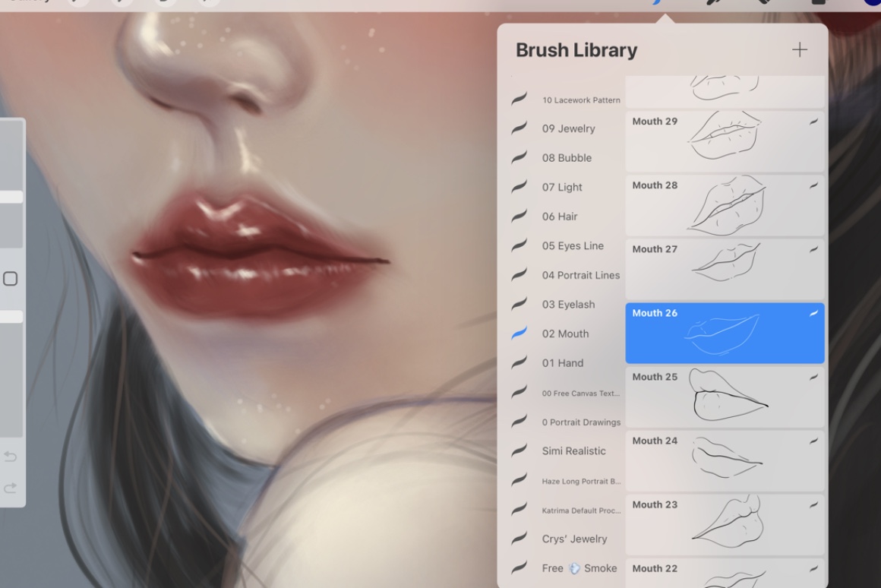
Task: Click the stamp indicator icon on Mouth 29
Action: click(x=813, y=122)
